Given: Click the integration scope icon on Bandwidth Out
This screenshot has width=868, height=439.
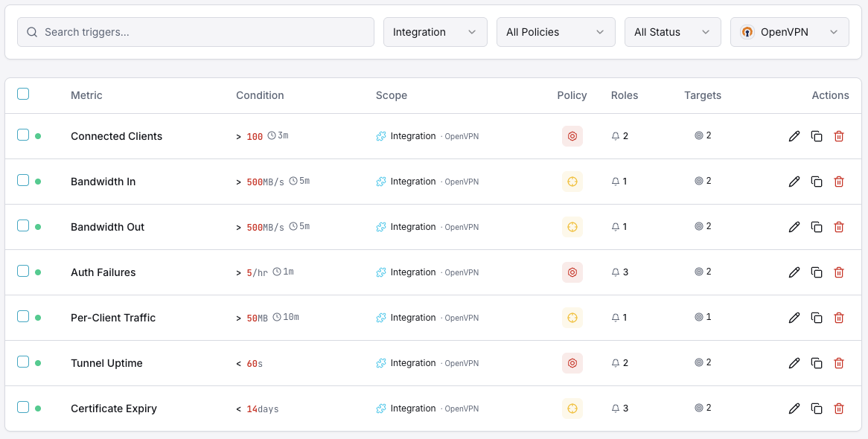Looking at the screenshot, I should tap(382, 227).
